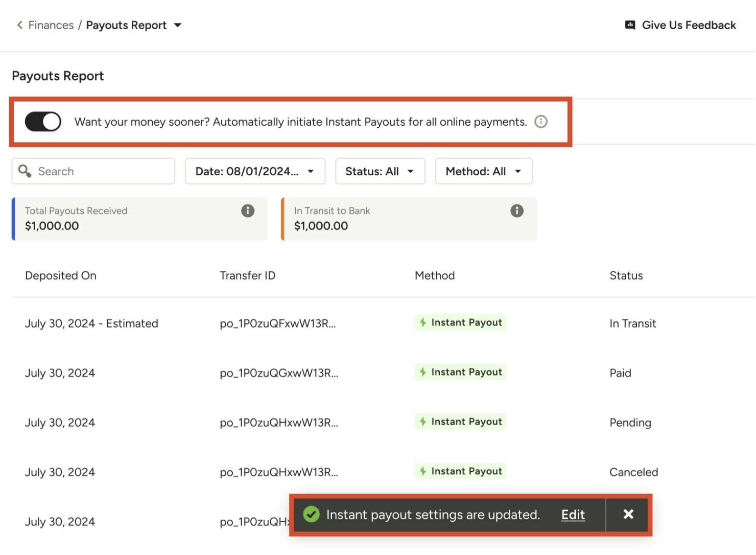This screenshot has width=756, height=555.
Task: Click the lightning icon on the In Transit payout
Action: pyautogui.click(x=423, y=322)
